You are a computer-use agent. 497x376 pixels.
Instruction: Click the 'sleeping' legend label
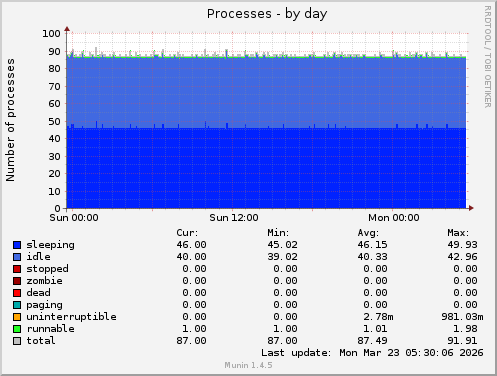point(51,245)
